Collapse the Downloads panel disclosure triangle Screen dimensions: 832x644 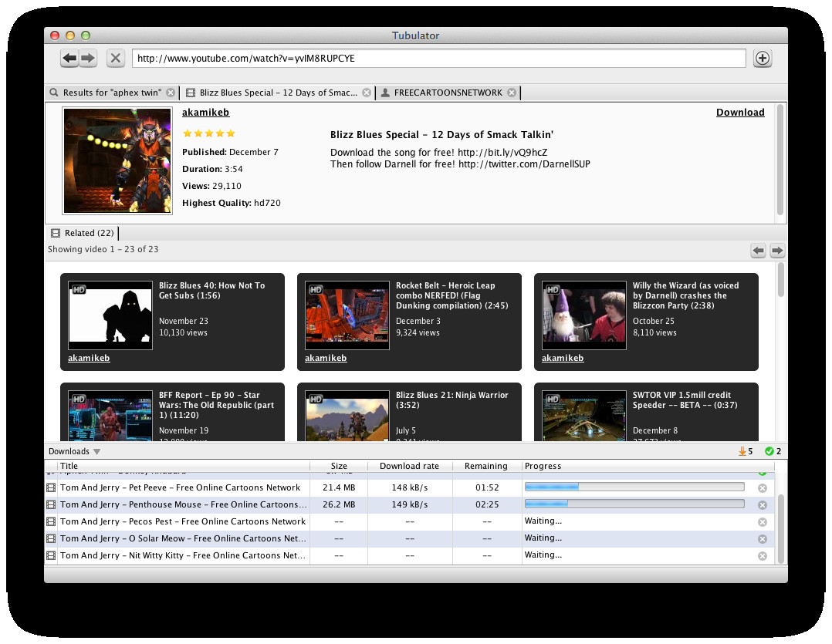(96, 452)
